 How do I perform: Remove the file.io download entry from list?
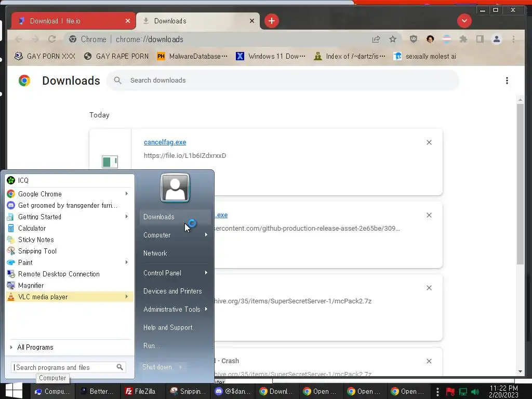click(429, 142)
